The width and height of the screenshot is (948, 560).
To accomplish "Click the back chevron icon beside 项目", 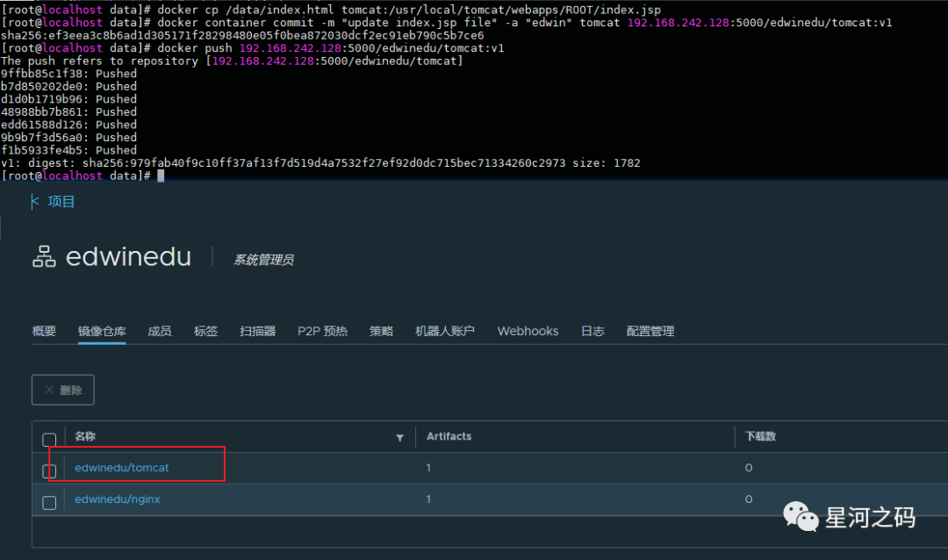I will (34, 201).
